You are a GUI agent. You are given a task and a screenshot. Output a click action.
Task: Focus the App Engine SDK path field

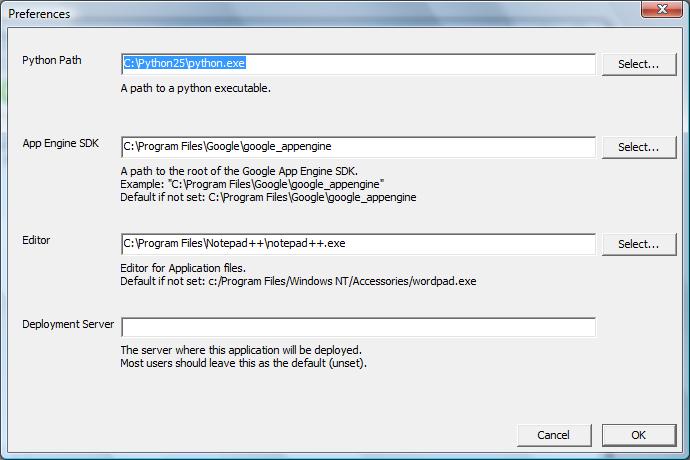click(358, 147)
